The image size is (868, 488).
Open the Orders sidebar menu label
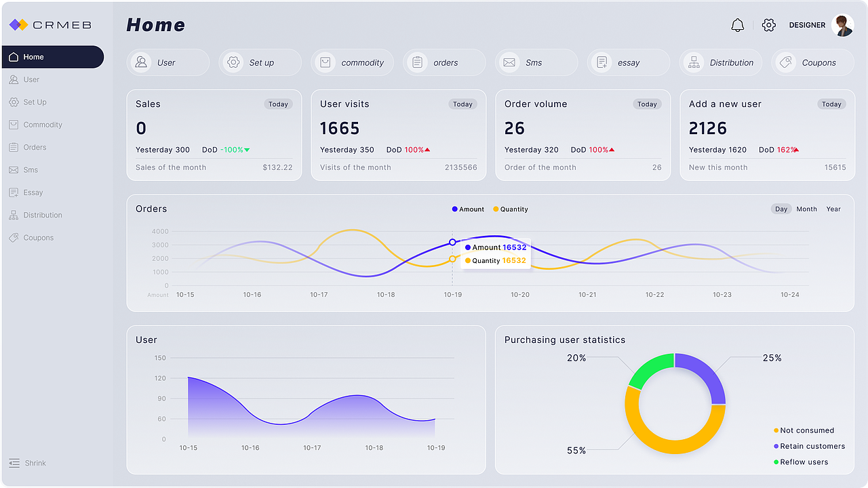(35, 147)
